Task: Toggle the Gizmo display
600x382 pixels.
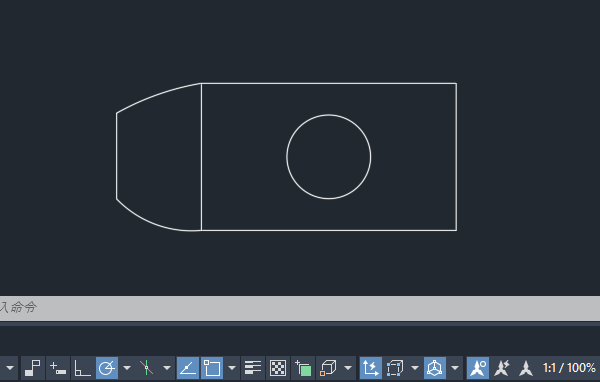Action: (x=435, y=368)
